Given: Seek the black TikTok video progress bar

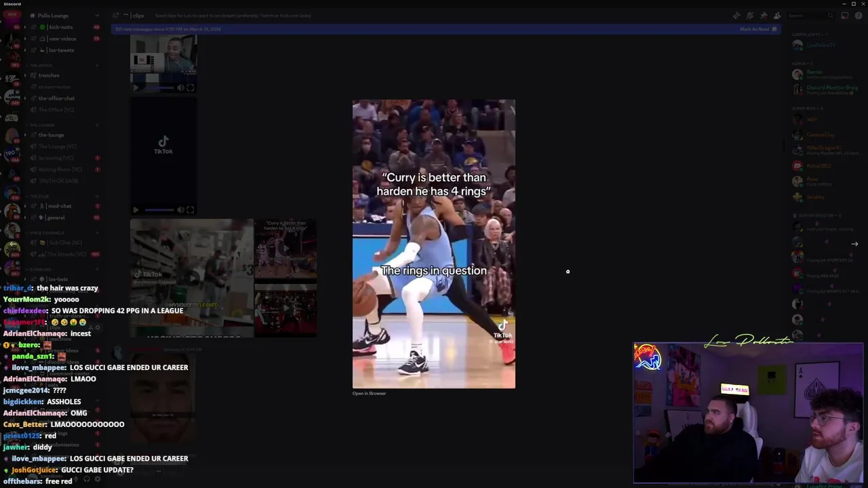Looking at the screenshot, I should 158,210.
